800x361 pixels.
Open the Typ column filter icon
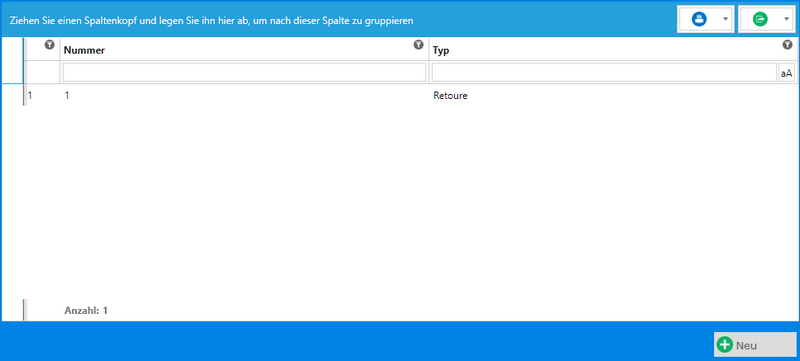(787, 45)
